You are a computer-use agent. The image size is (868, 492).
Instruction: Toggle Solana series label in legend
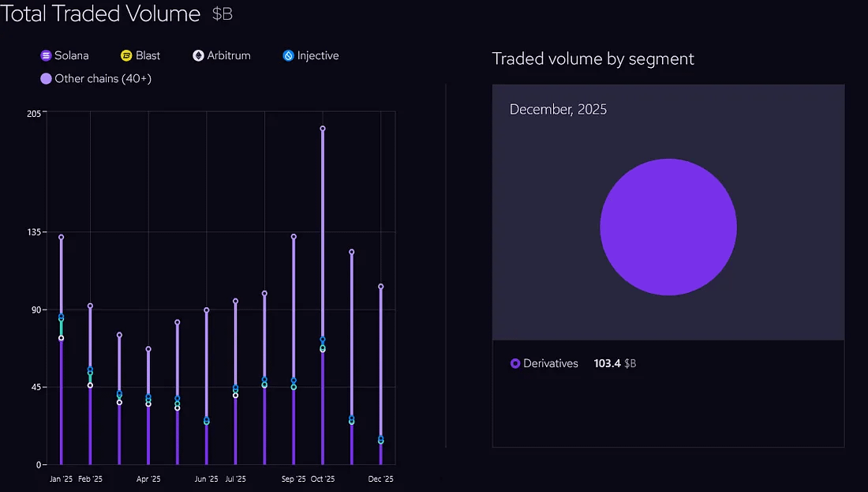[71, 56]
